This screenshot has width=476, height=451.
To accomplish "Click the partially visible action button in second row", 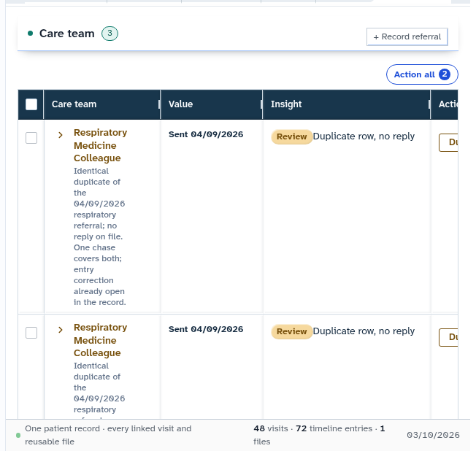I will point(448,337).
